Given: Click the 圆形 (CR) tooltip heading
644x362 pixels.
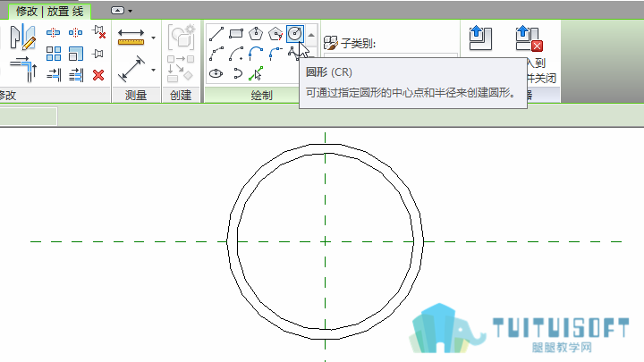Looking at the screenshot, I should [x=329, y=72].
